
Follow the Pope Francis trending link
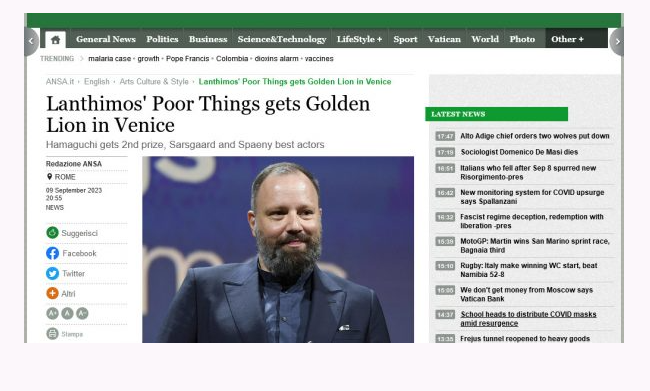(187, 58)
